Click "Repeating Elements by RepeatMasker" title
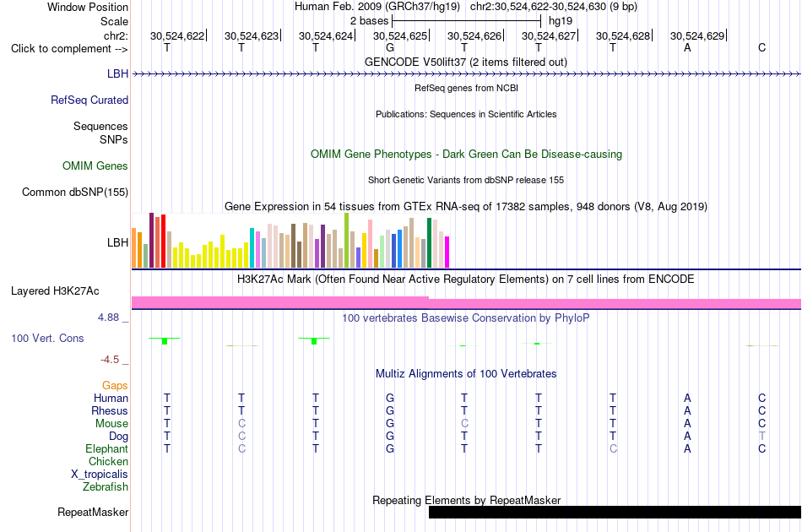The height and width of the screenshot is (532, 802). [x=466, y=500]
